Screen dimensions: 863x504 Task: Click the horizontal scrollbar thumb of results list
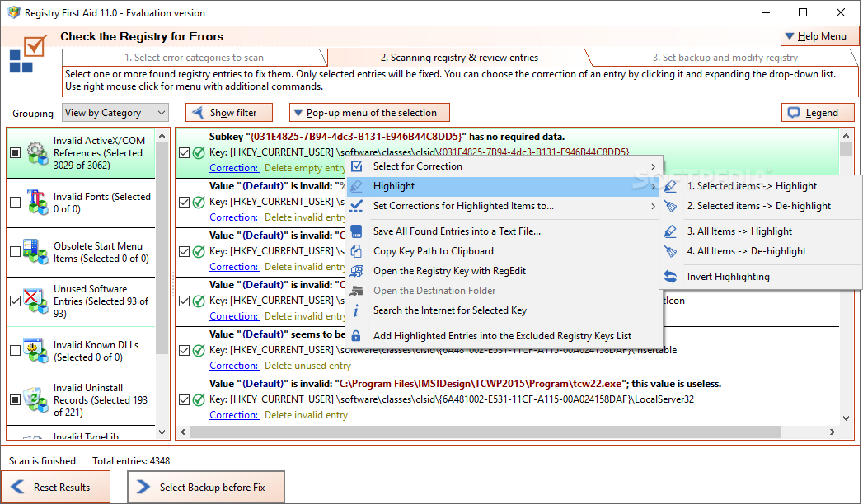(x=485, y=432)
